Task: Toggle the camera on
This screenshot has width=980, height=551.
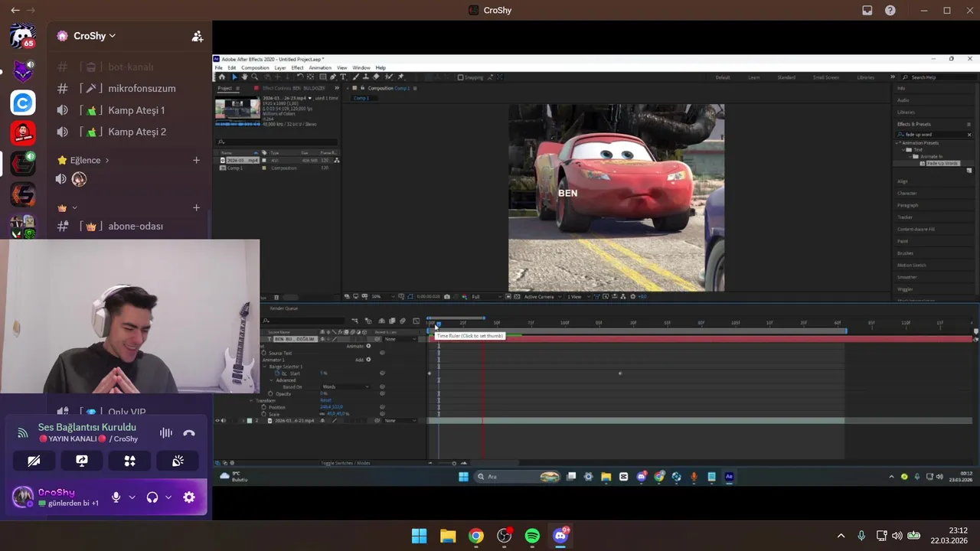Action: tap(34, 461)
